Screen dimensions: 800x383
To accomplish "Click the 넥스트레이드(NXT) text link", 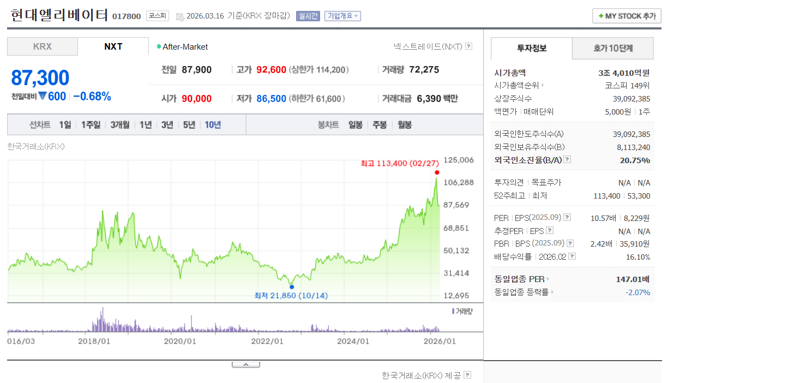I will pyautogui.click(x=428, y=46).
